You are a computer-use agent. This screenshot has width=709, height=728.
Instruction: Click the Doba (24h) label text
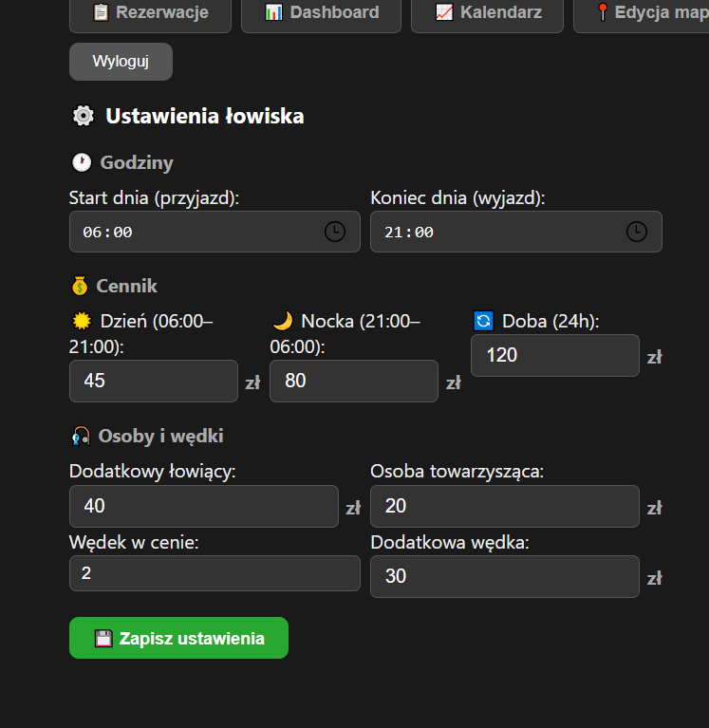coord(550,321)
